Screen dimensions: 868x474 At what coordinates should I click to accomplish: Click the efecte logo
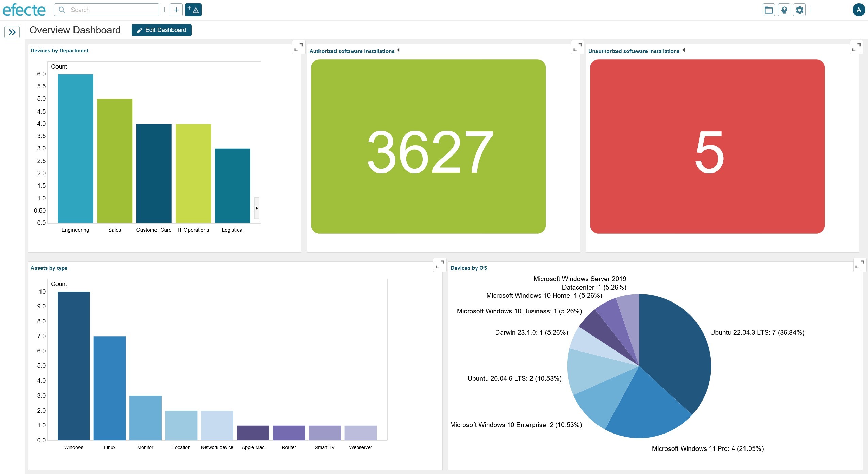click(24, 10)
